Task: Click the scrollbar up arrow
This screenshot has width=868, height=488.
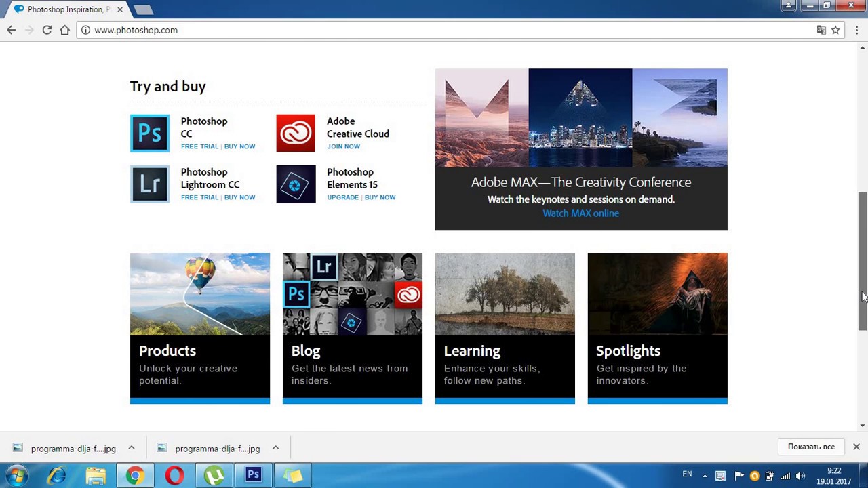Action: pyautogui.click(x=863, y=47)
